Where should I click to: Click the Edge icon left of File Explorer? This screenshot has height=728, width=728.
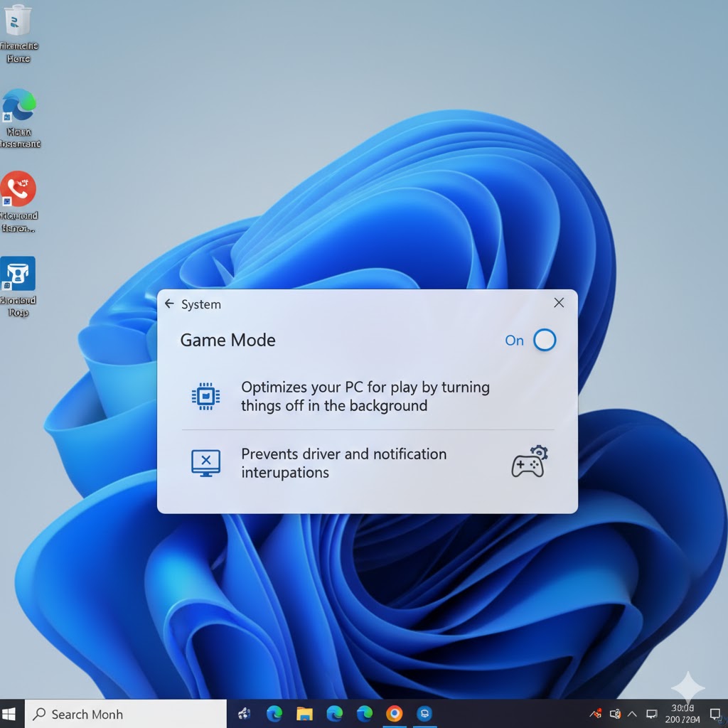[x=274, y=714]
